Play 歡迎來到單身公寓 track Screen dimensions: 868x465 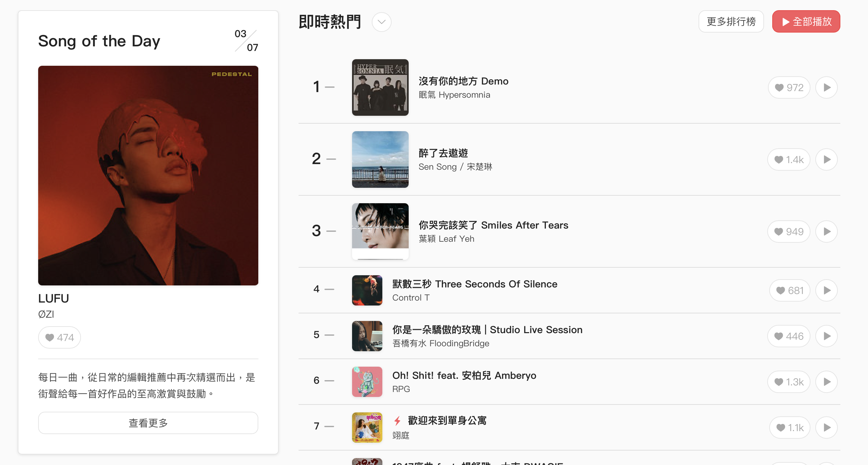click(x=826, y=428)
